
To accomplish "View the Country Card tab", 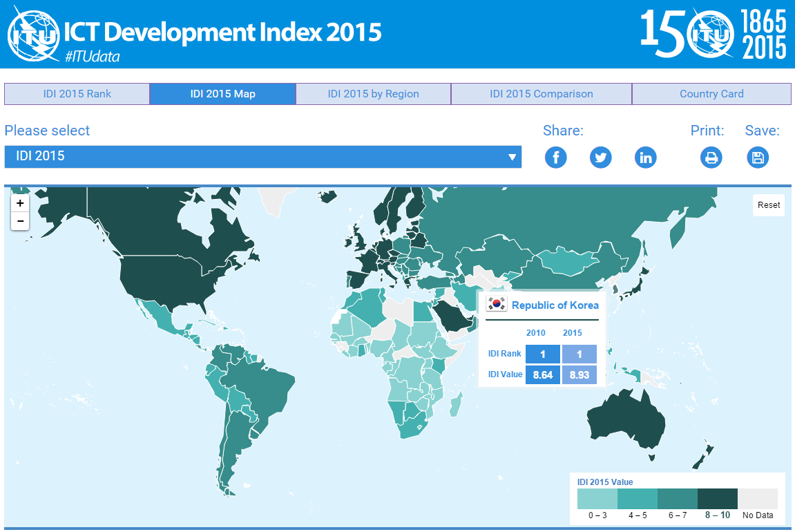I will coord(711,93).
